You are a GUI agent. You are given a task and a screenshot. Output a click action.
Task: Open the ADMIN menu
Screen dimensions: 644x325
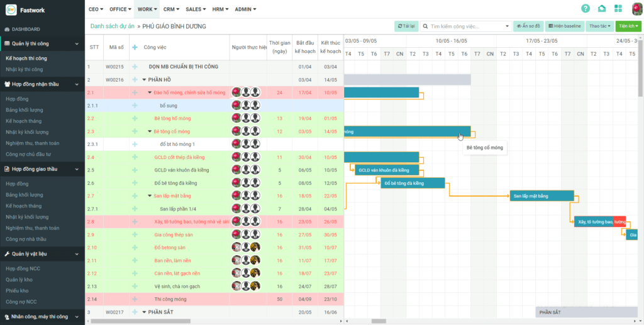pos(245,9)
